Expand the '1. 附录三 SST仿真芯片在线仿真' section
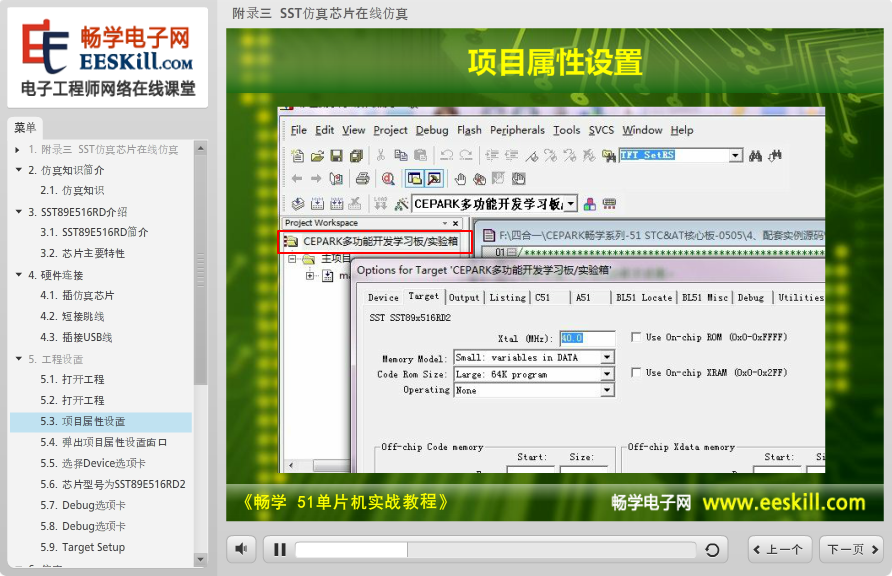 pyautogui.click(x=18, y=150)
